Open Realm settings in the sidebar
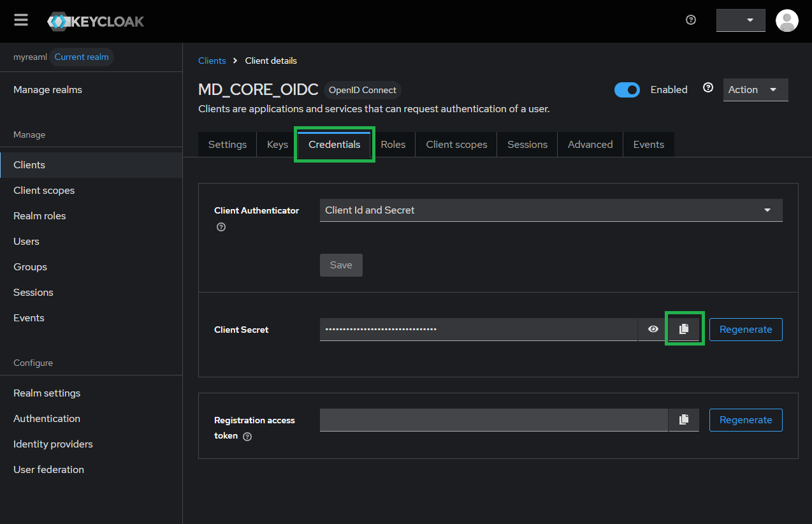 point(47,393)
